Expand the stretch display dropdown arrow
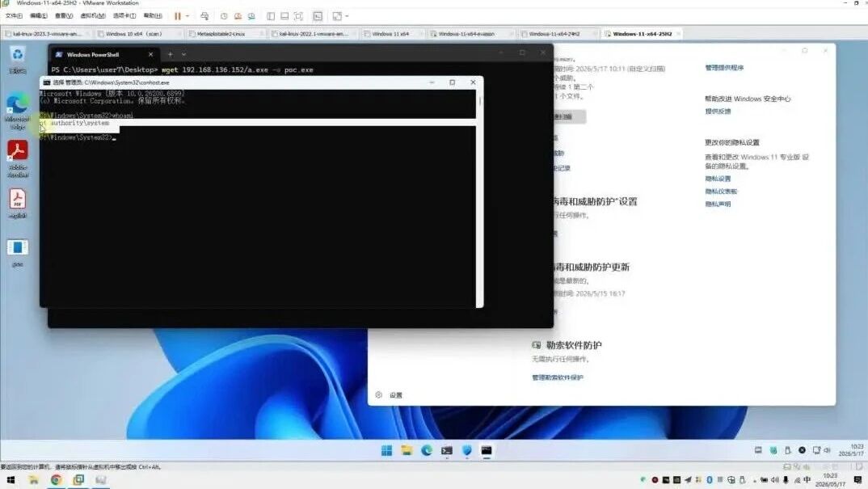Image resolution: width=868 pixels, height=489 pixels. 347,16
